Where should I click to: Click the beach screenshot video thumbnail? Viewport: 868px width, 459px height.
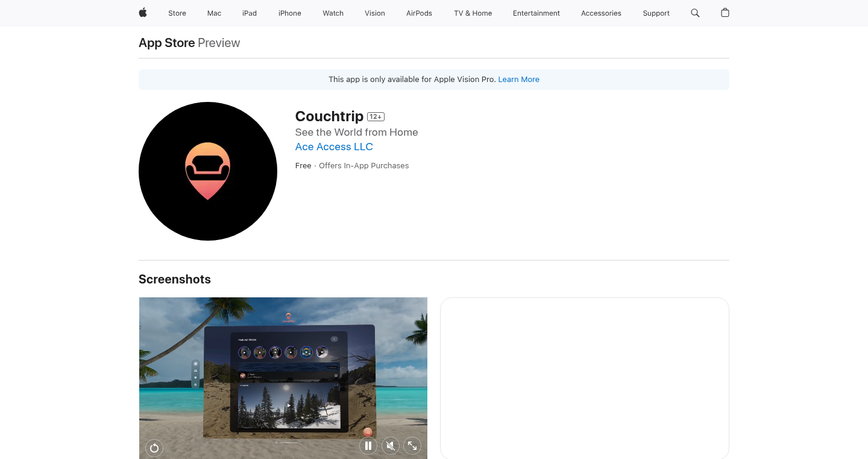click(x=283, y=378)
